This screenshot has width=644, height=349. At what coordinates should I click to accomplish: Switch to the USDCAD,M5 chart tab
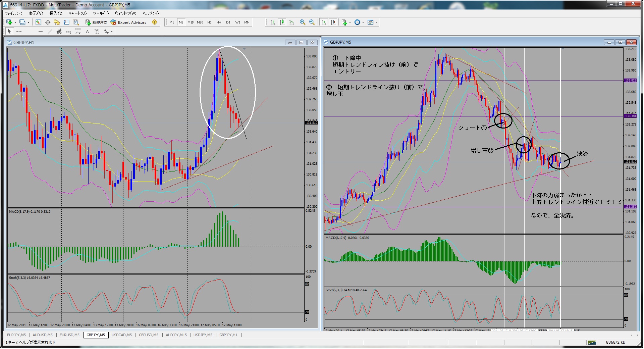121,335
